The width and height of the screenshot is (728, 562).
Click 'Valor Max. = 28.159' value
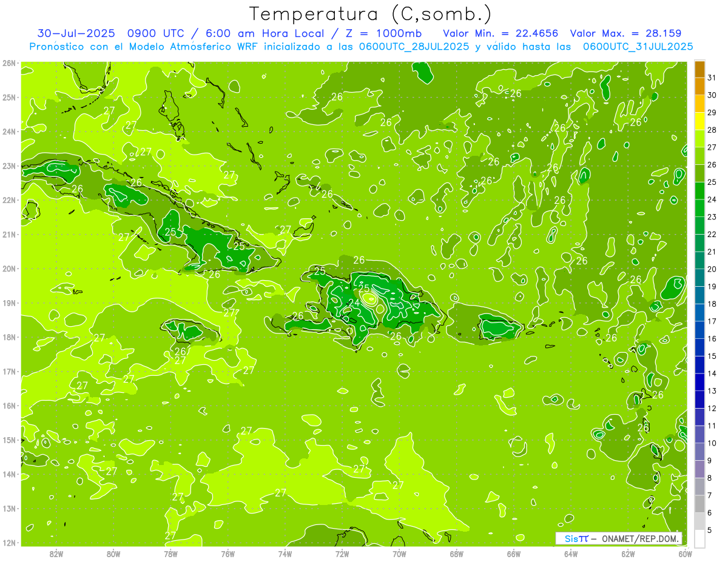coord(625,33)
